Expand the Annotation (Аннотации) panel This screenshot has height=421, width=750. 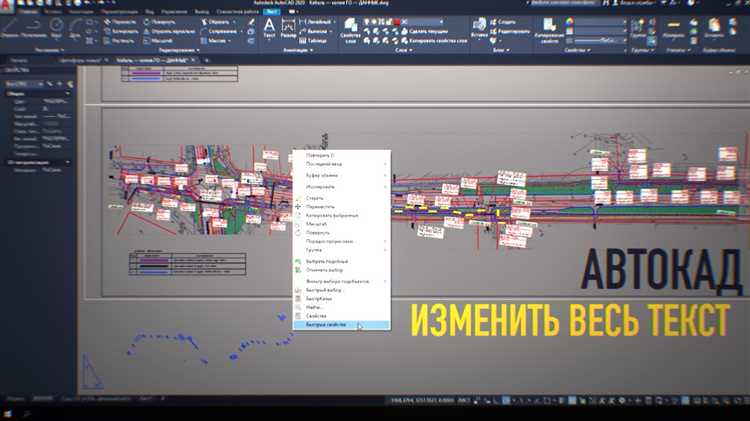click(298, 50)
